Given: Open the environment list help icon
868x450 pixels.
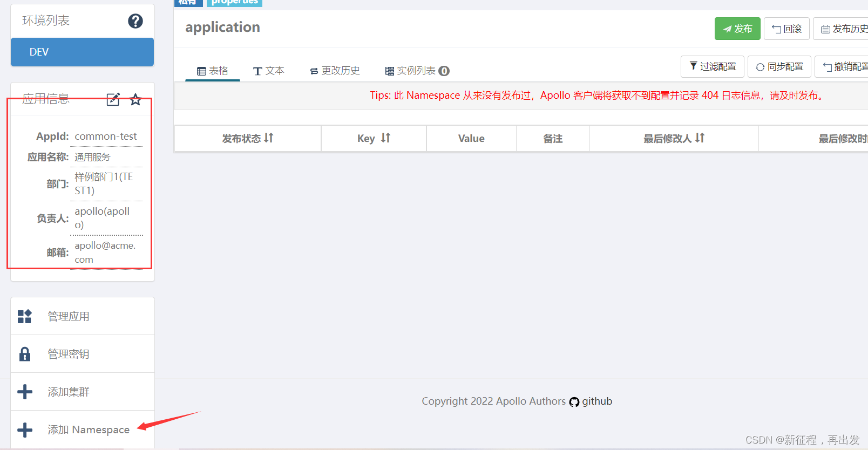Looking at the screenshot, I should pyautogui.click(x=135, y=21).
